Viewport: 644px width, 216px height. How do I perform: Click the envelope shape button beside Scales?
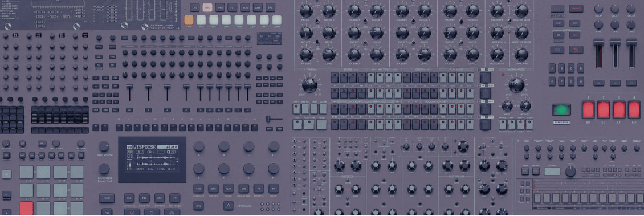click(228, 205)
